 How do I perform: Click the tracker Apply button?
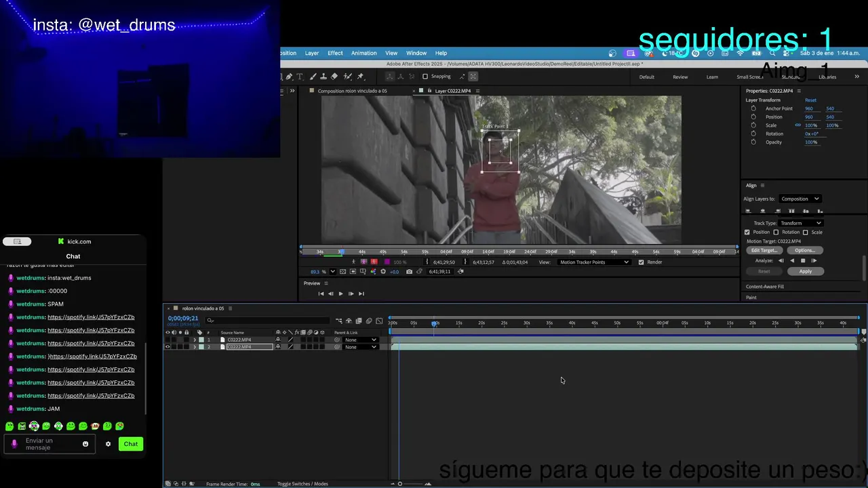(x=806, y=271)
